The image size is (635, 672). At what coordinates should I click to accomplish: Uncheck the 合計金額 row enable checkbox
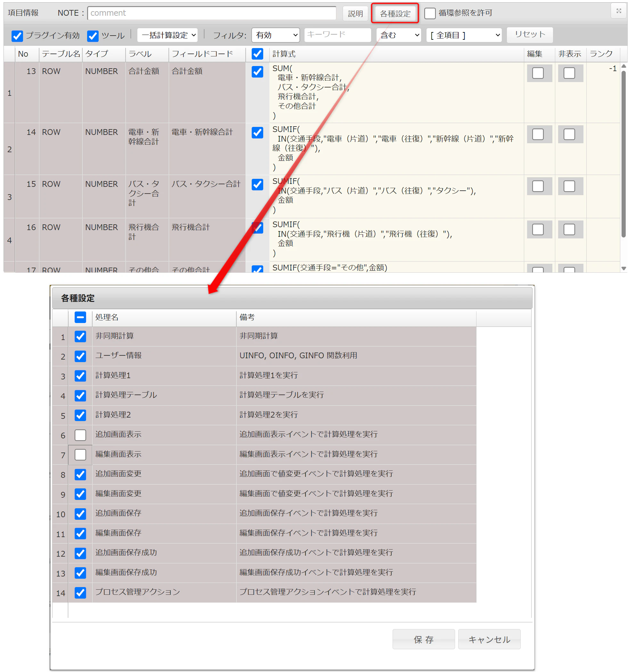click(x=257, y=72)
